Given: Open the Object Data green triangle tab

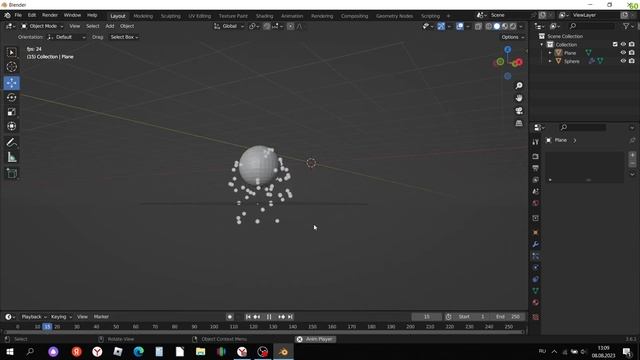Looking at the screenshot, I should point(536,291).
